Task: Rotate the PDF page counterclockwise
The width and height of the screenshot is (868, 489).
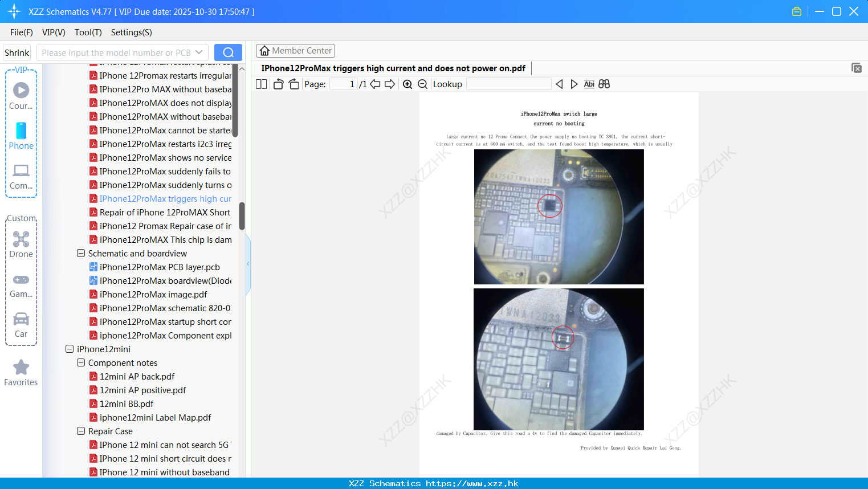Action: [278, 84]
